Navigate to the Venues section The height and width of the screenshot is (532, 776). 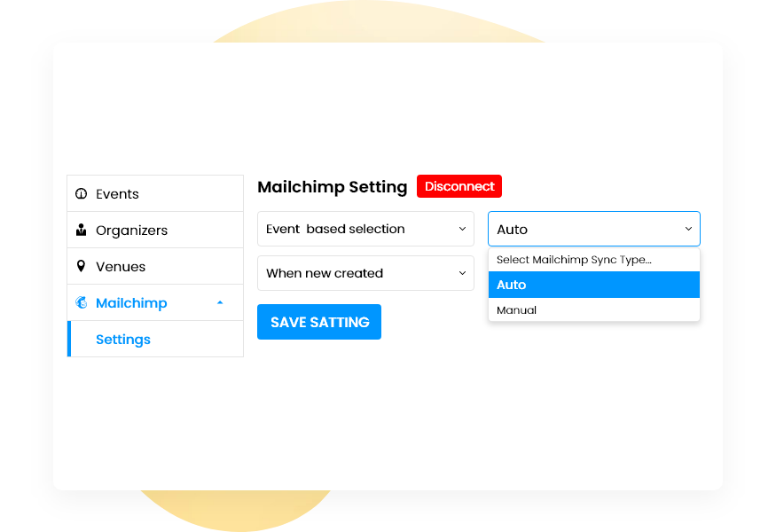pyautogui.click(x=120, y=266)
